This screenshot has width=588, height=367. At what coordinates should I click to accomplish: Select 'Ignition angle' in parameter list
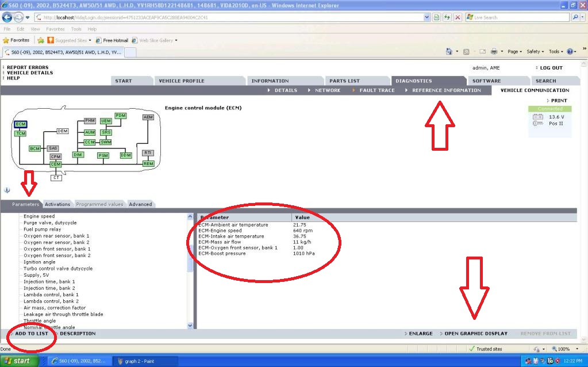click(x=40, y=262)
